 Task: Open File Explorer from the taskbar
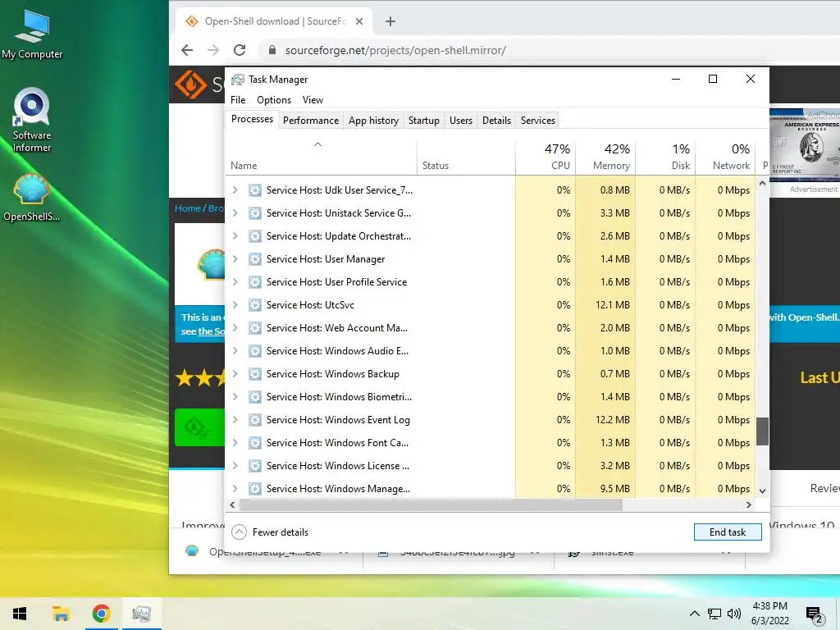pos(61,614)
